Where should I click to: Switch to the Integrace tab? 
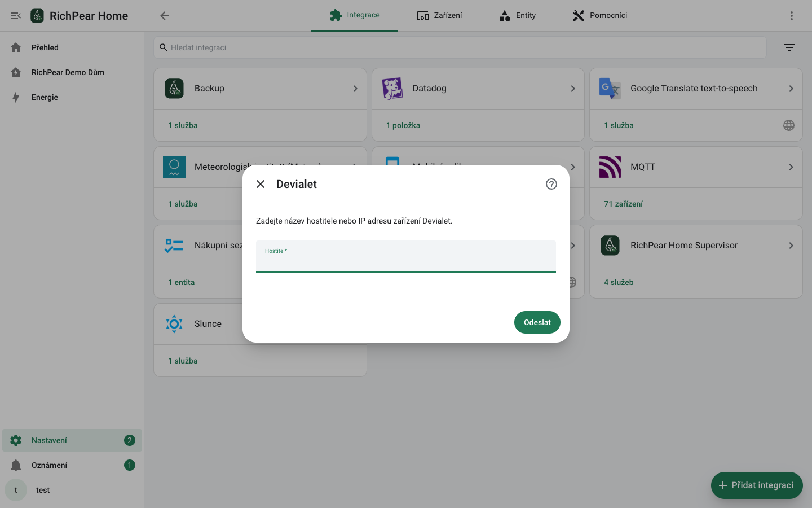[355, 15]
